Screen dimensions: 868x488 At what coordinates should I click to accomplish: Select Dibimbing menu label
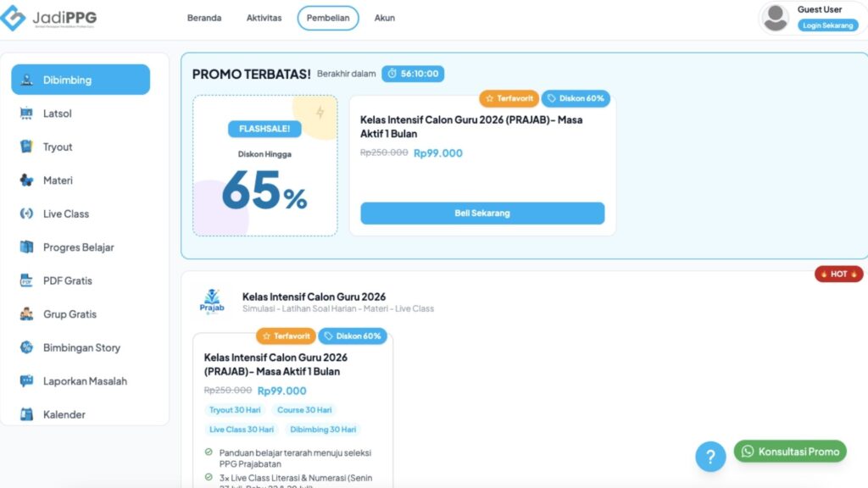point(68,80)
